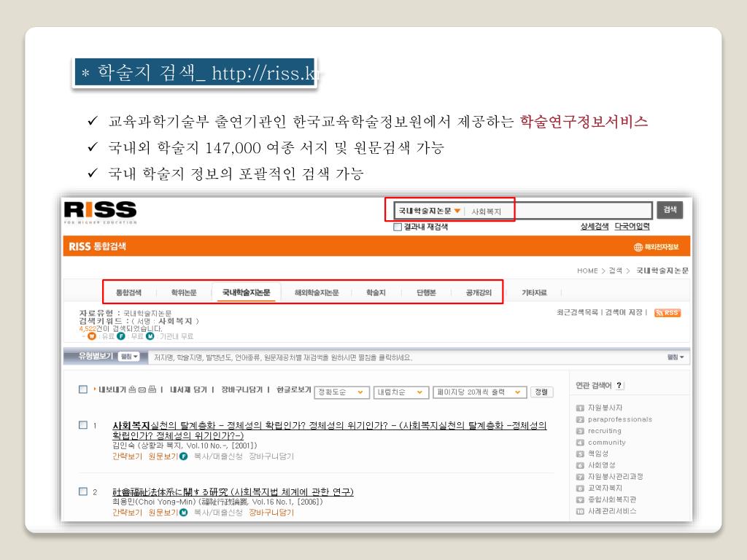Image resolution: width=747 pixels, height=560 pixels.
Task: Click the 해외전자정보 link in orange bar
Action: (x=661, y=246)
